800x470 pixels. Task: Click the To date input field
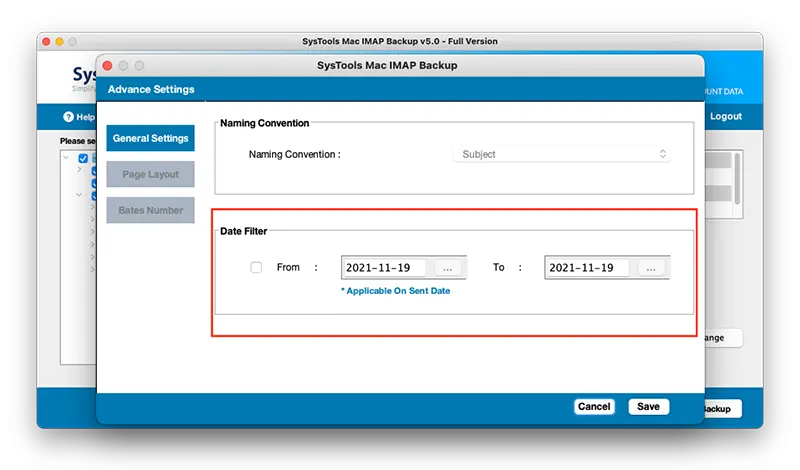[587, 268]
